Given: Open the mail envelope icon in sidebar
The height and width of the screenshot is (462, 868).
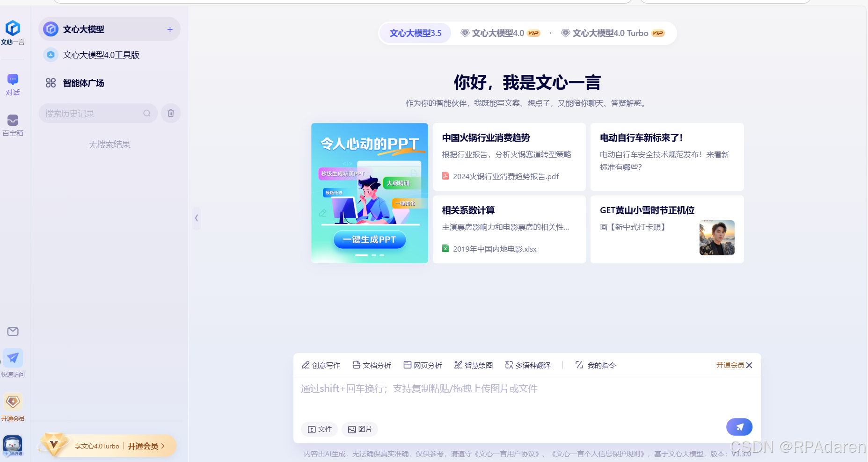Looking at the screenshot, I should [x=13, y=332].
